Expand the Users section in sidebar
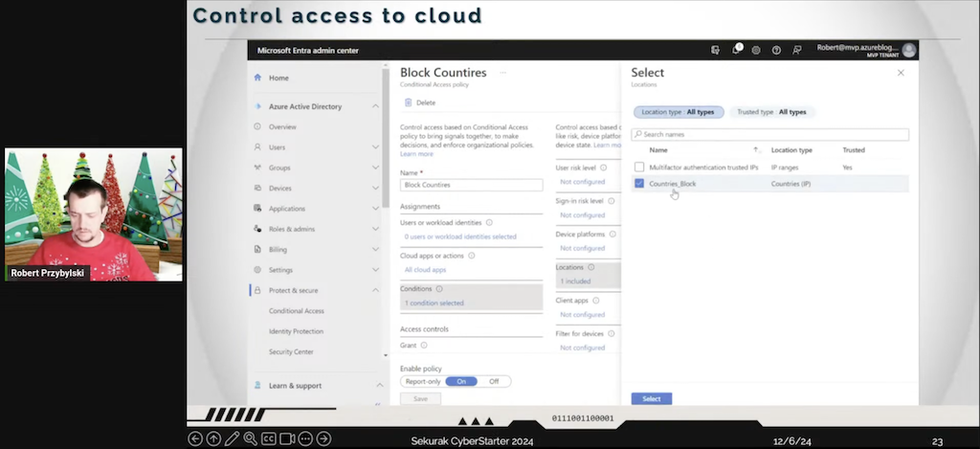The width and height of the screenshot is (980, 449). click(x=375, y=147)
